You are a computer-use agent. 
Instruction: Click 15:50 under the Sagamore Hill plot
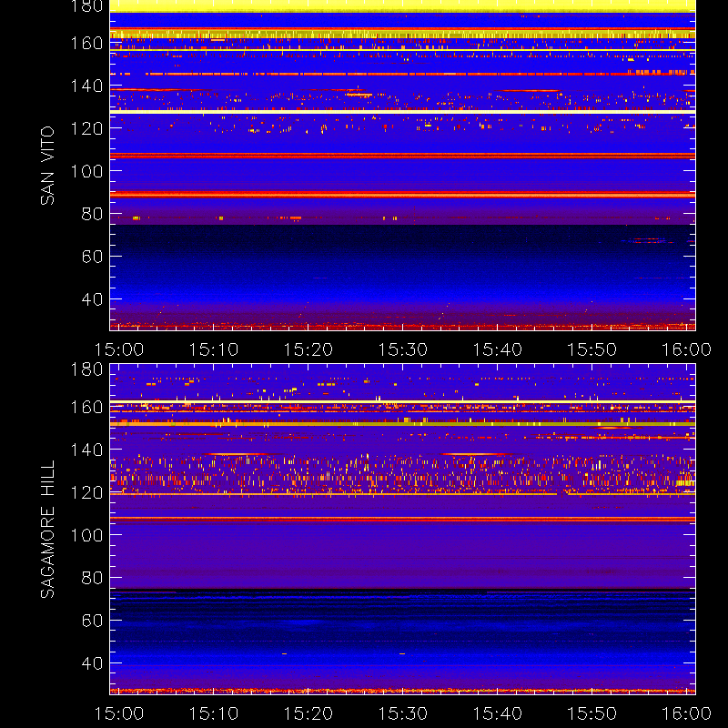tap(592, 713)
